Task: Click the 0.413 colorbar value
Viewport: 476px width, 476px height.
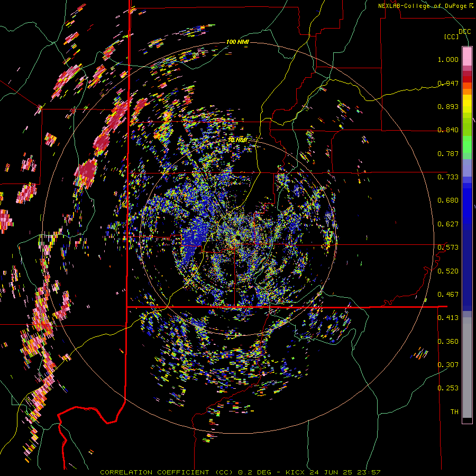Action: click(448, 318)
